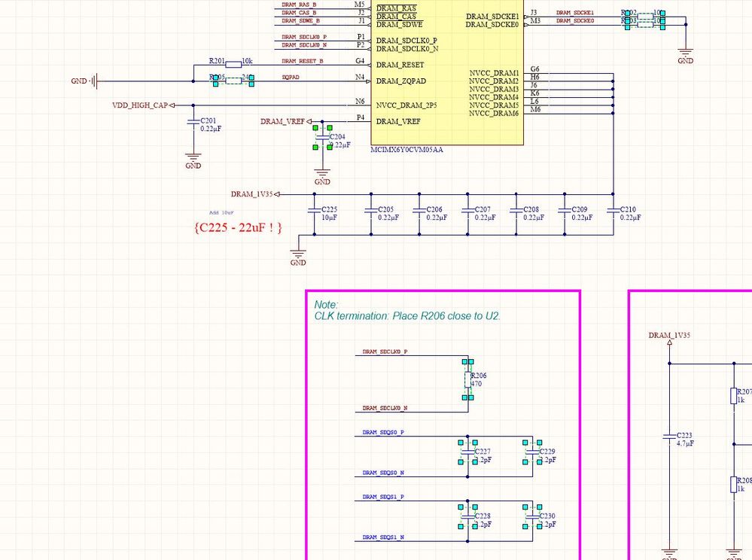
Task: Click the GND symbol below C201
Action: click(193, 160)
